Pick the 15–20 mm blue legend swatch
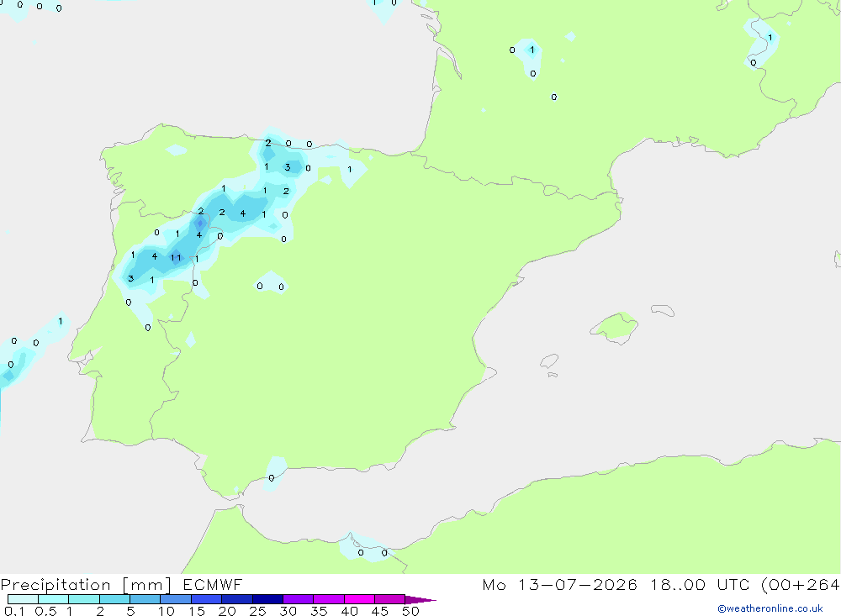The height and width of the screenshot is (616, 841). click(x=206, y=599)
